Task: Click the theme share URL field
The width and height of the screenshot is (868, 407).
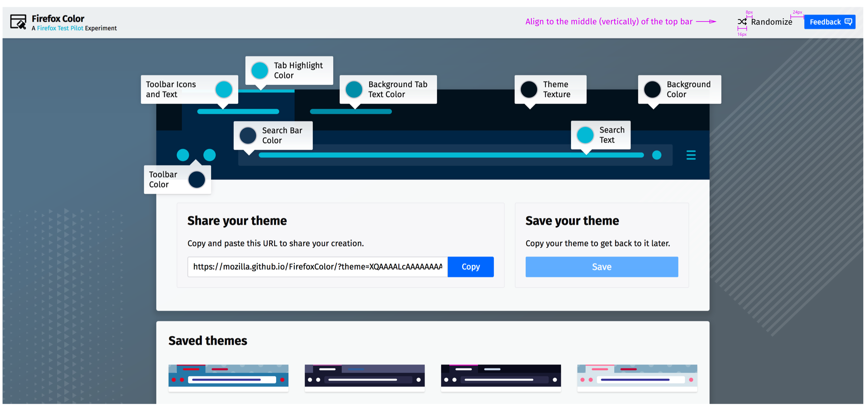Action: [317, 267]
